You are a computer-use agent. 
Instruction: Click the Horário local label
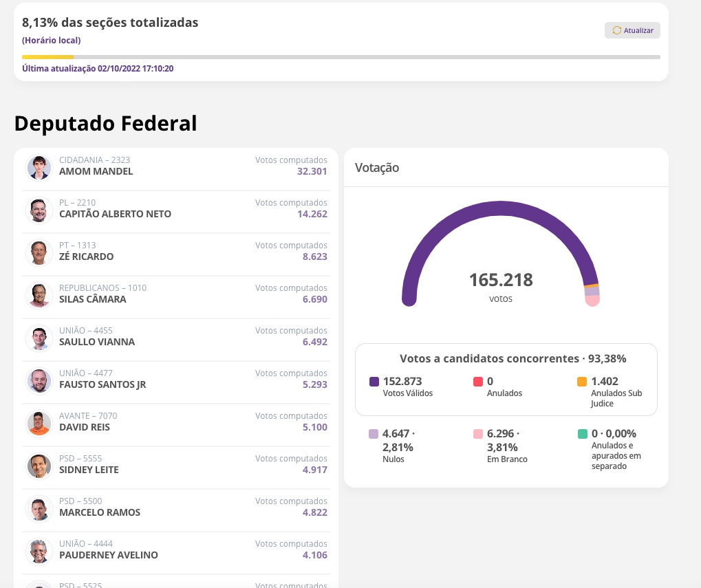click(x=51, y=41)
